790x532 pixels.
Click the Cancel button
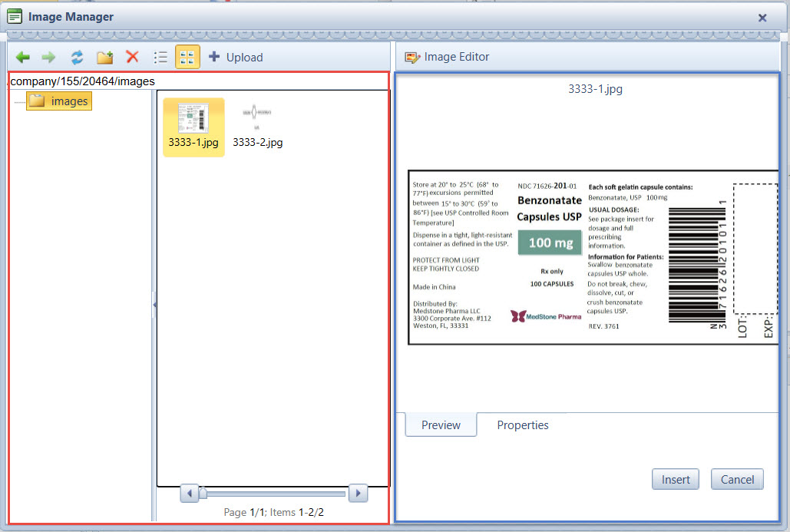[x=737, y=480]
